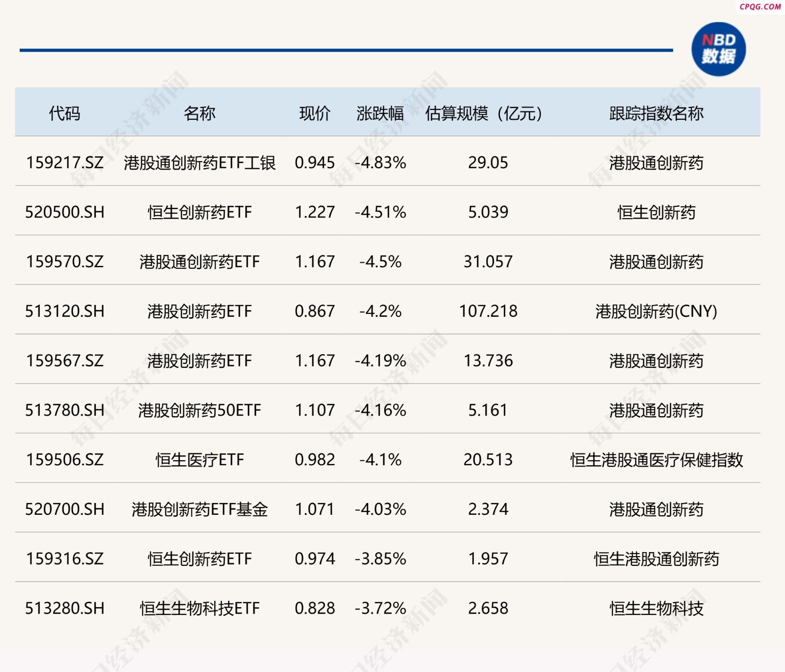785x672 pixels.
Task: Click the CPQG.COM source label
Action: click(760, 6)
